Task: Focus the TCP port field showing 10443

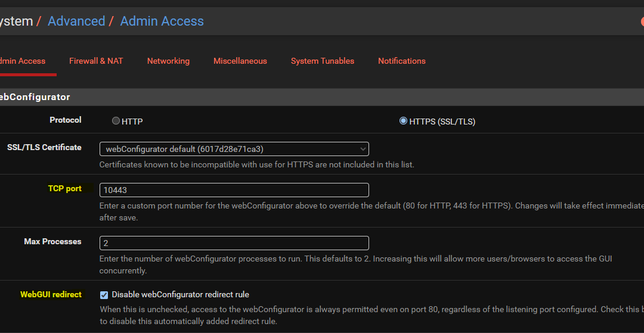Action: point(234,190)
